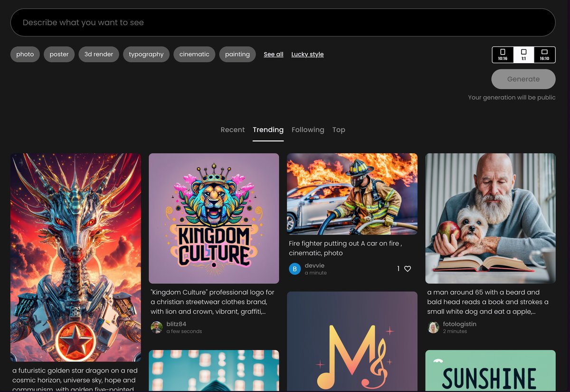Click the Lucky style link

(x=307, y=54)
